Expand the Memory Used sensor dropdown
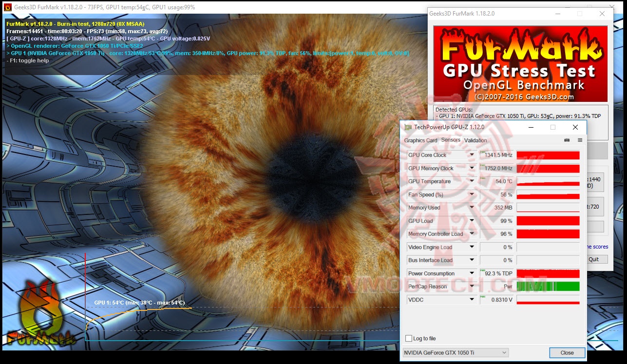627x364 pixels. click(x=472, y=208)
